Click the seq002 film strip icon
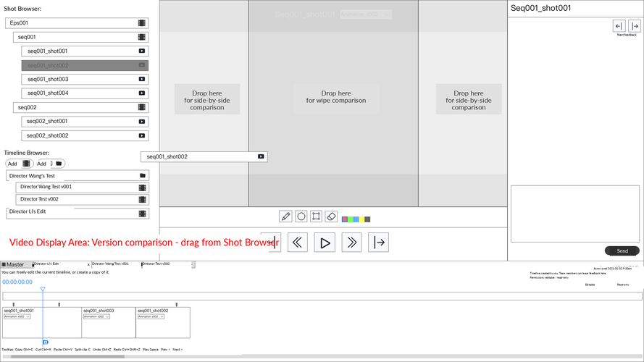Viewport: 644px width, 362px height. click(142, 107)
